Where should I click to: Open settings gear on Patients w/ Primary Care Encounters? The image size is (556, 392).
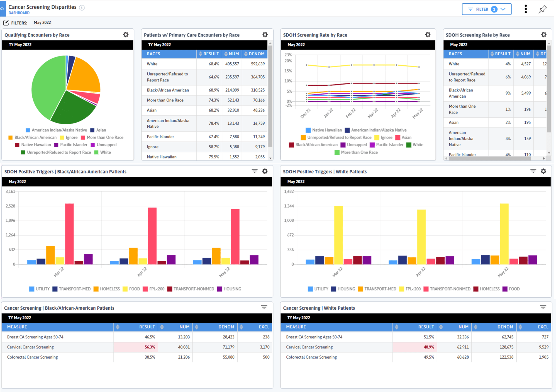pyautogui.click(x=265, y=34)
